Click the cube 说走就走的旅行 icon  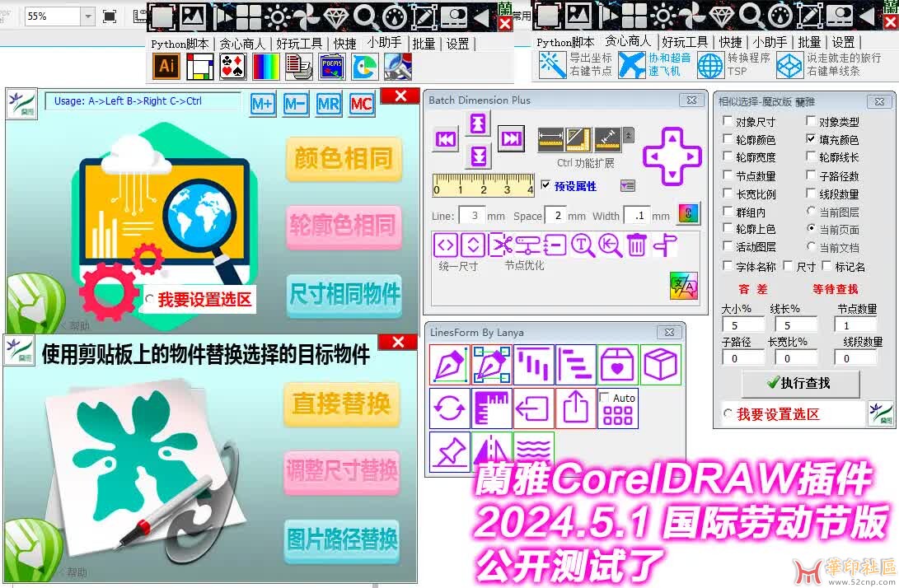tap(789, 65)
